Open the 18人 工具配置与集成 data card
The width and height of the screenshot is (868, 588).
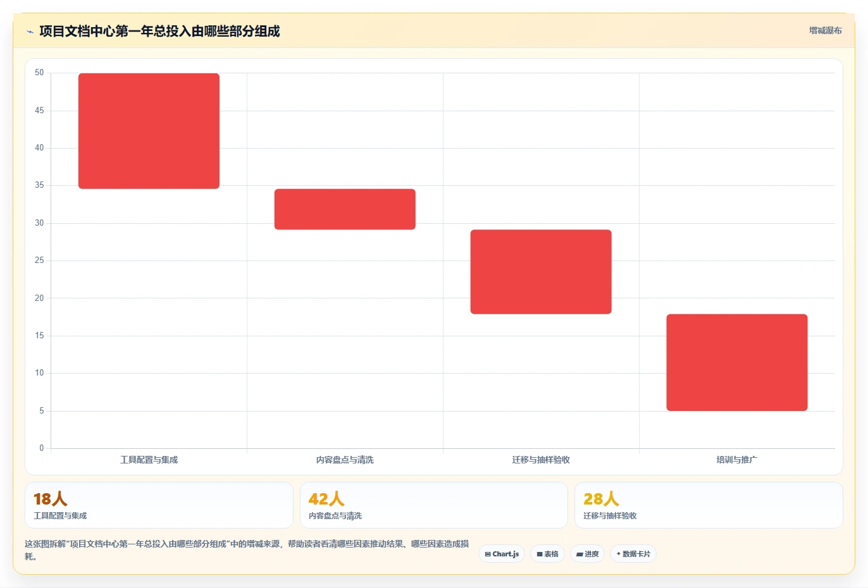[x=159, y=505]
